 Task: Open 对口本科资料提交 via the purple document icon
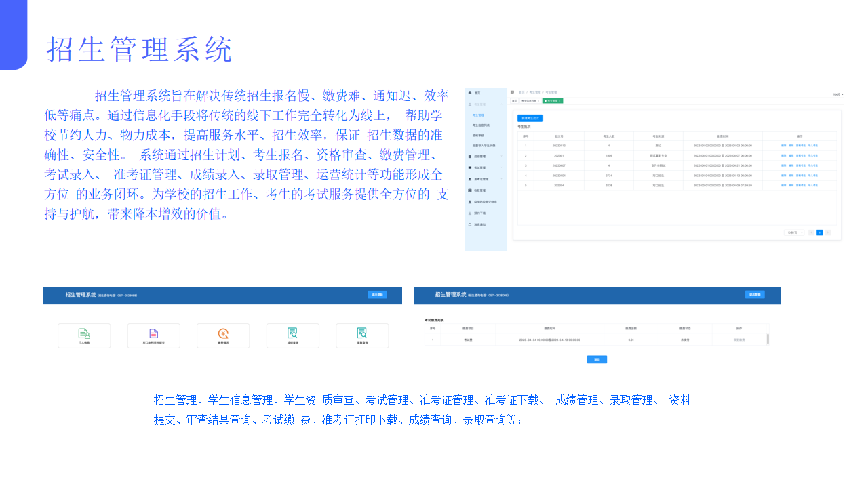click(153, 333)
